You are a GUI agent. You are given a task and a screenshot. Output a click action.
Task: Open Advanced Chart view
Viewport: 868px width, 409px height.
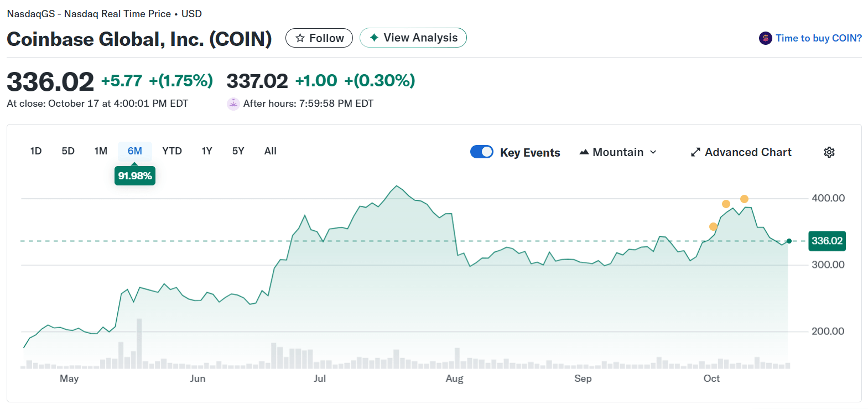pos(747,152)
